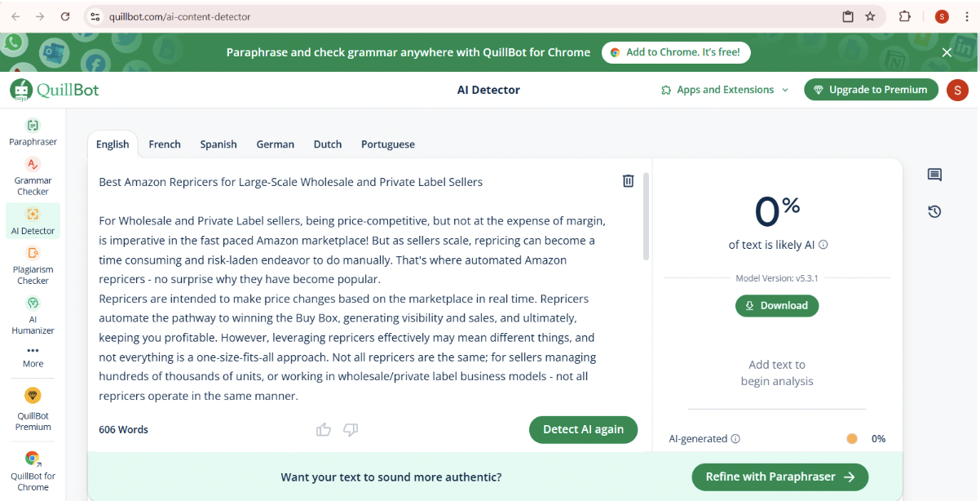Click the info icon next to 'likely AI'
The width and height of the screenshot is (980, 501).
[823, 245]
